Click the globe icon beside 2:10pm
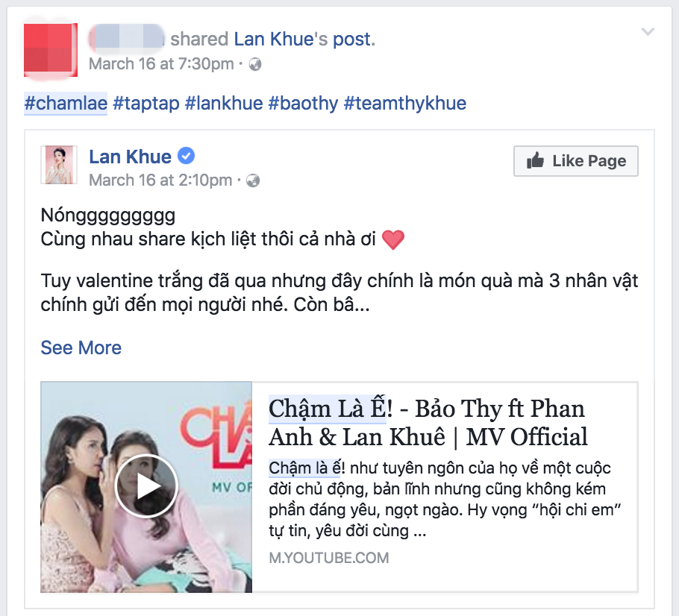The width and height of the screenshot is (679, 616). (253, 180)
